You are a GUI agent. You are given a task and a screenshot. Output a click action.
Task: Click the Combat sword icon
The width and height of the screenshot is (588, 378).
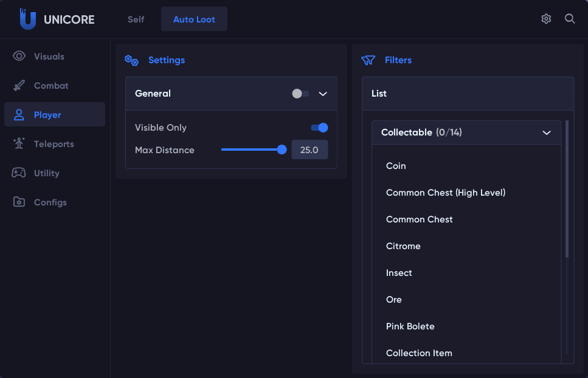(x=19, y=86)
